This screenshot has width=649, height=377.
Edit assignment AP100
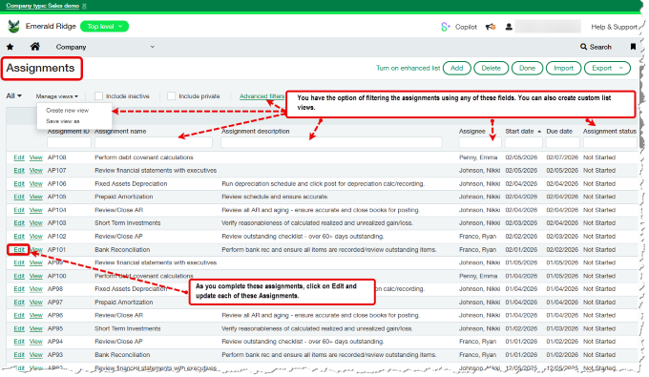coord(19,276)
